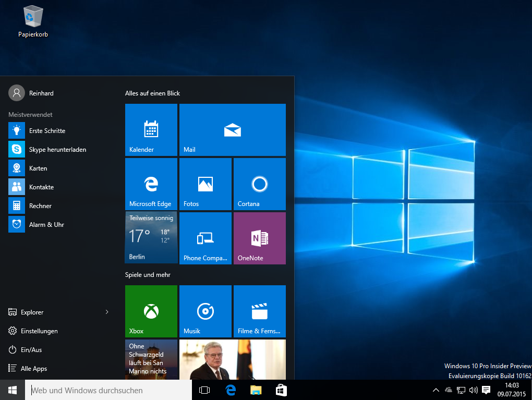The height and width of the screenshot is (400, 532).
Task: Click the OneDrive cloud tray icon
Action: pos(449,390)
